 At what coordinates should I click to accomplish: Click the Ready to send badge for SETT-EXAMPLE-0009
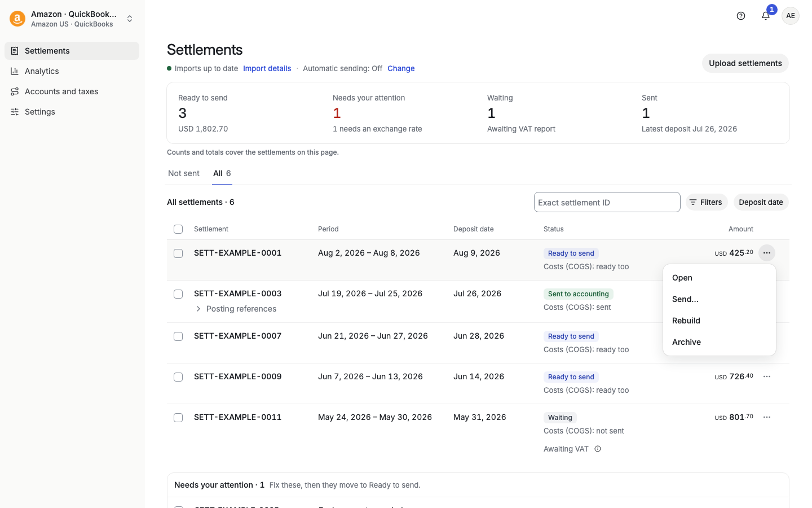(x=571, y=377)
